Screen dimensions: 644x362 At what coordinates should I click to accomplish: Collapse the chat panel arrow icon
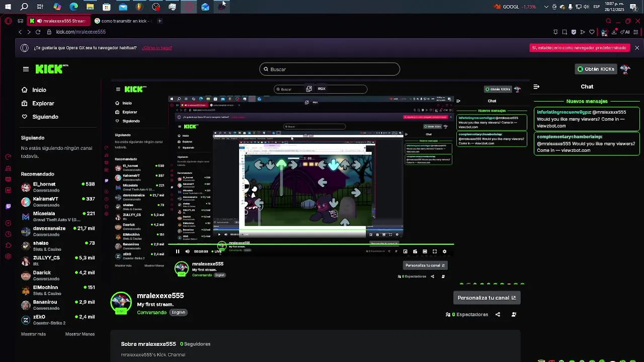coord(536,86)
